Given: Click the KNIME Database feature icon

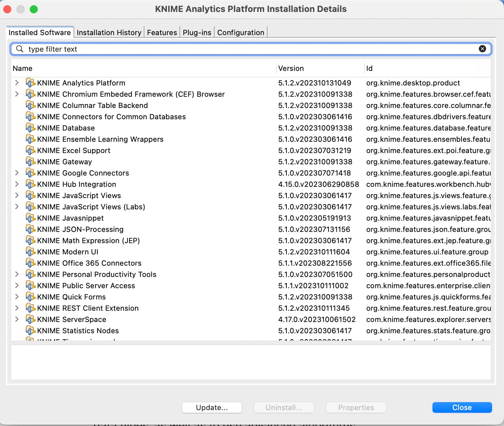Looking at the screenshot, I should 30,128.
